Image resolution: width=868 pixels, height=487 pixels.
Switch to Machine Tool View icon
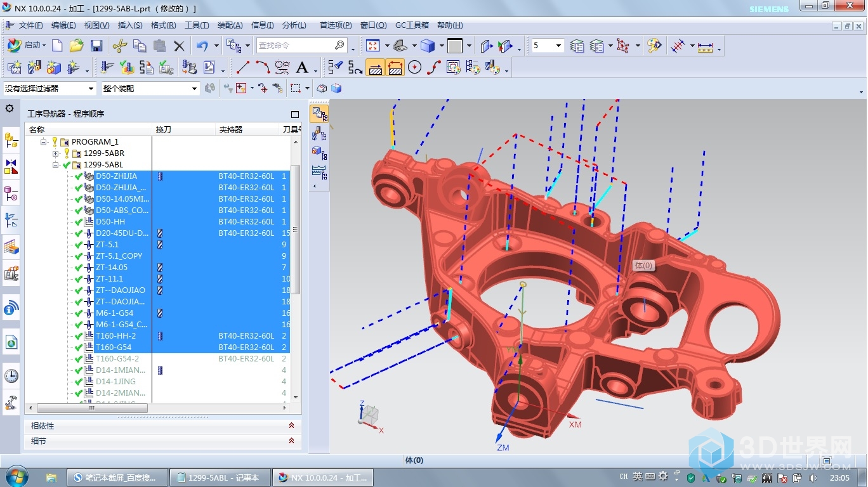pyautogui.click(x=319, y=133)
